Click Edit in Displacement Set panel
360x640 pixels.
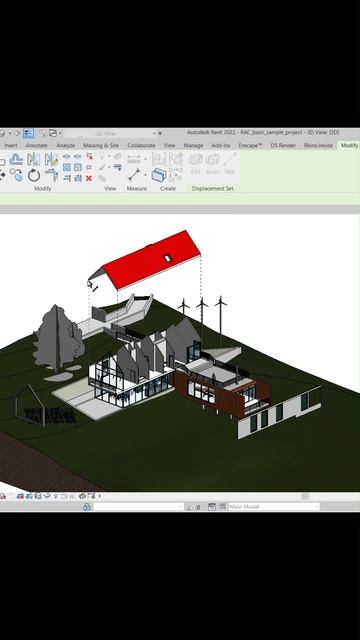[196, 164]
